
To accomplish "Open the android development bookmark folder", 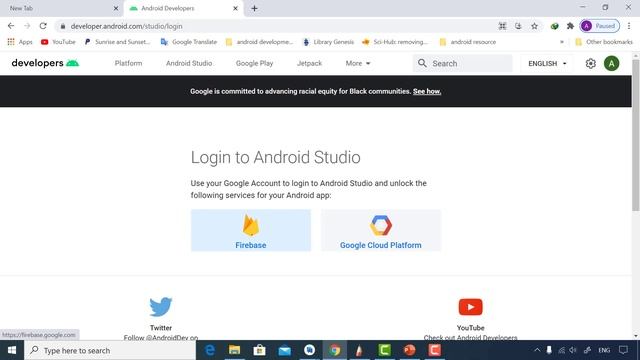I will 259,42.
